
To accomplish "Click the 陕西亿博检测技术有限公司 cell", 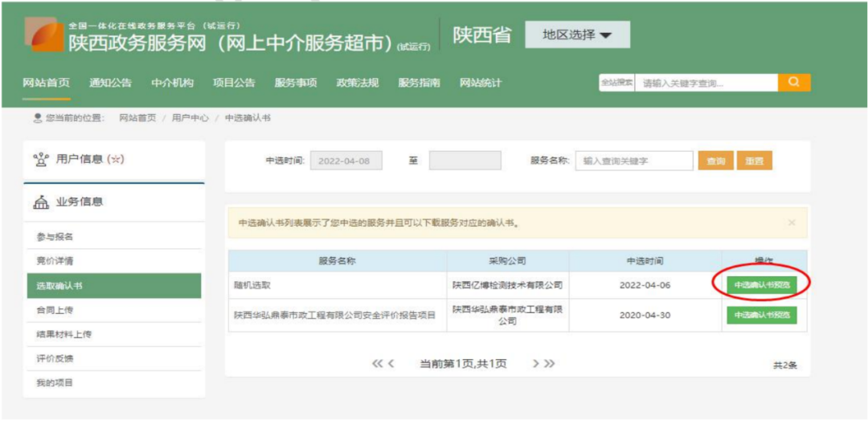I will point(508,285).
